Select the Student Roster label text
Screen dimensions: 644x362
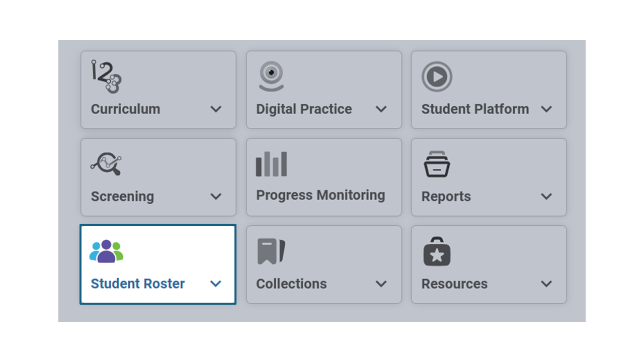(x=138, y=284)
